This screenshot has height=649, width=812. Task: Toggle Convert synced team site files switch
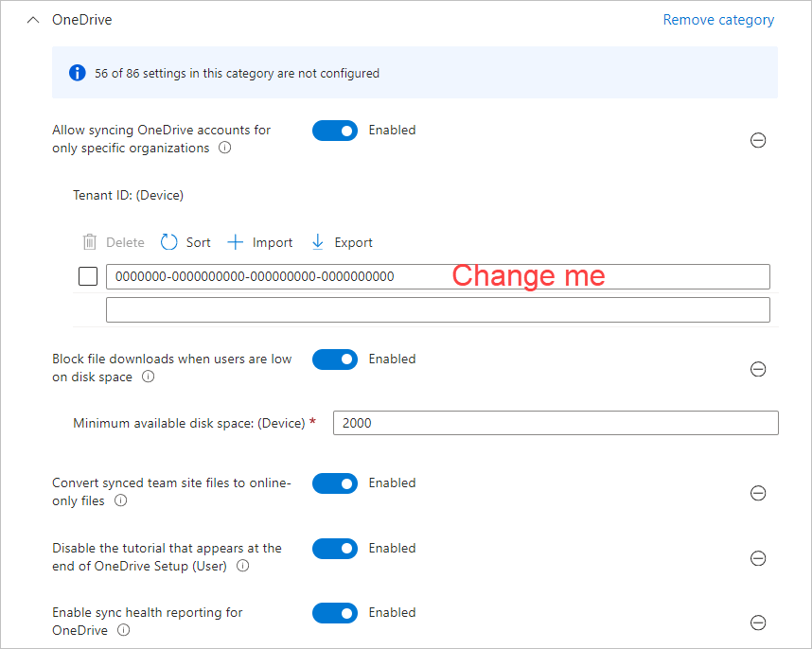[x=334, y=483]
